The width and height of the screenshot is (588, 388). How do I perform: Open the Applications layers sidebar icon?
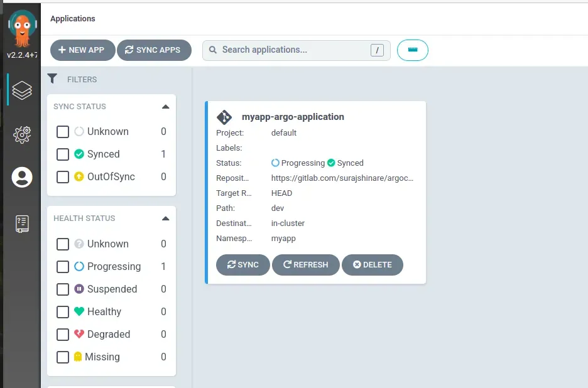pyautogui.click(x=22, y=90)
